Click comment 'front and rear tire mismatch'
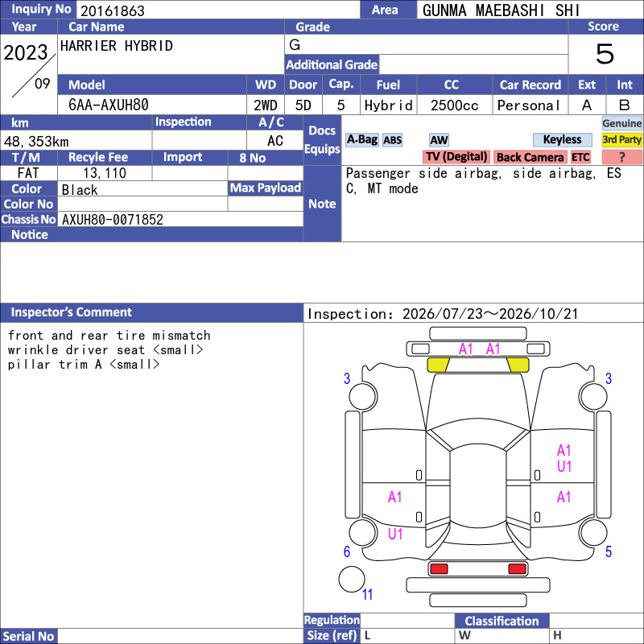The image size is (644, 644). coord(109,336)
